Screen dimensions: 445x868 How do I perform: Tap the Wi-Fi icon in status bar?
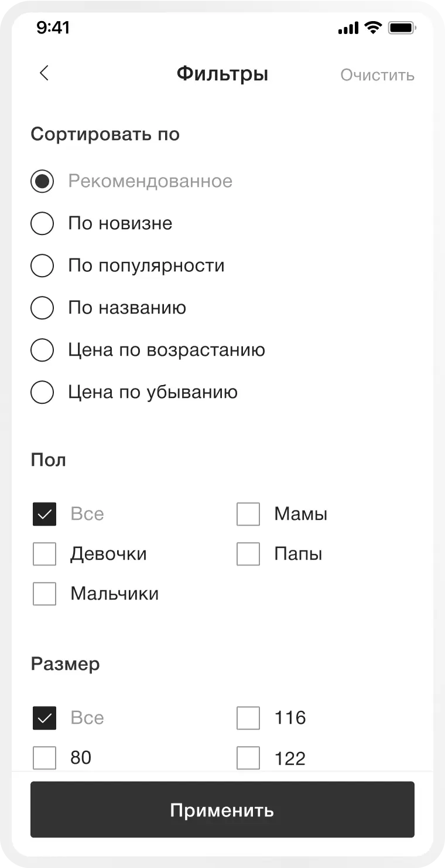(374, 27)
